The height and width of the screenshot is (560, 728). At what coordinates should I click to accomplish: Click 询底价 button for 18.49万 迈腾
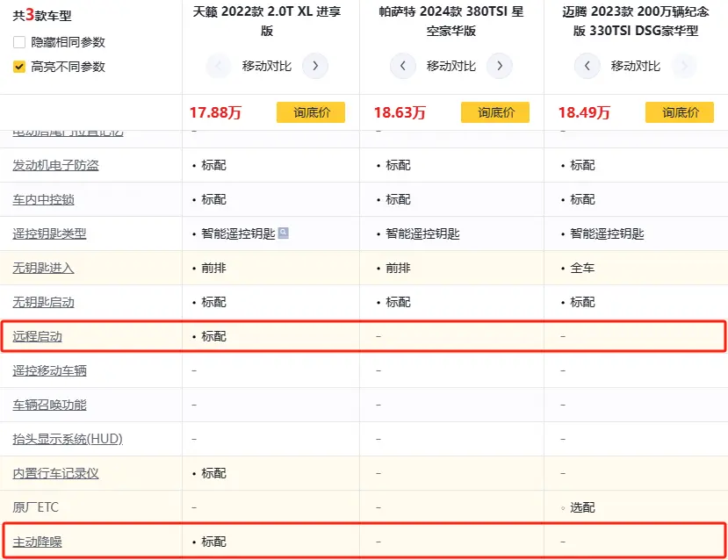click(679, 112)
